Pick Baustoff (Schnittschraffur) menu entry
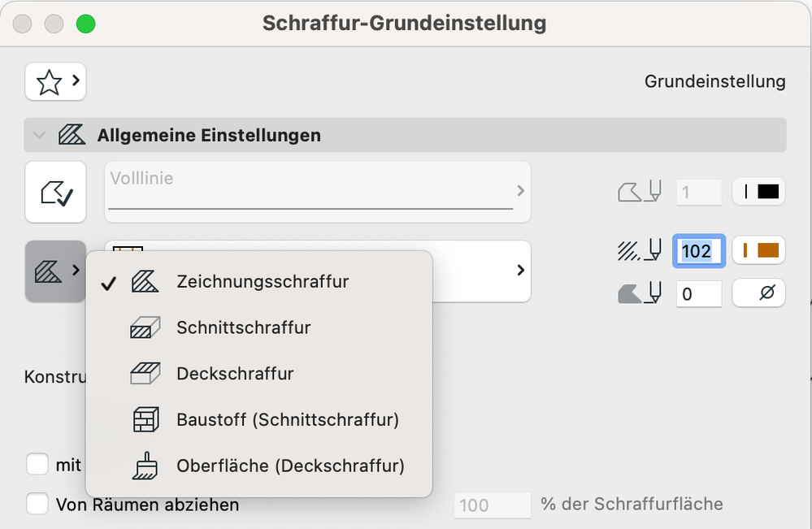 287,420
